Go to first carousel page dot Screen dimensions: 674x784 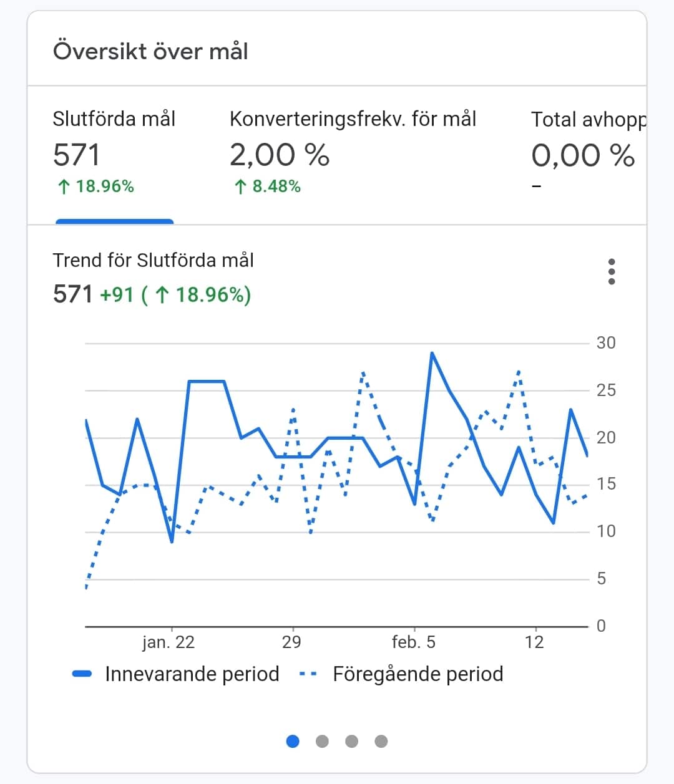click(x=293, y=741)
